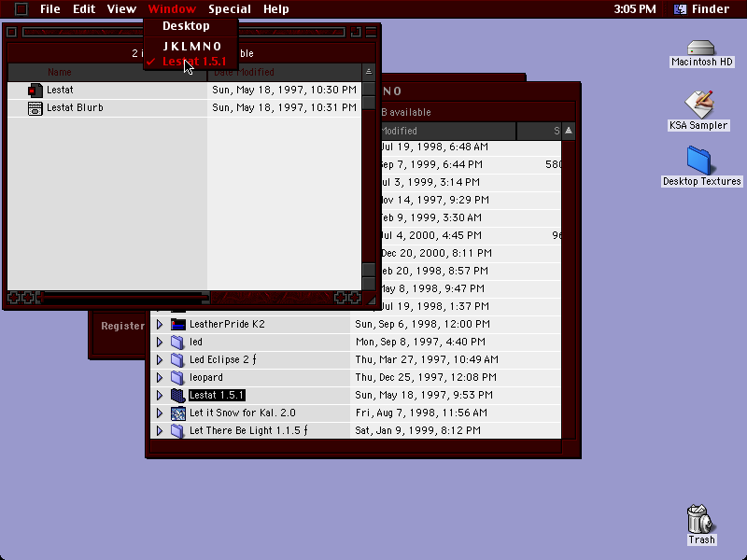Expand the Let There Be Light 1.1.5 ƒ triangle

pyautogui.click(x=160, y=430)
